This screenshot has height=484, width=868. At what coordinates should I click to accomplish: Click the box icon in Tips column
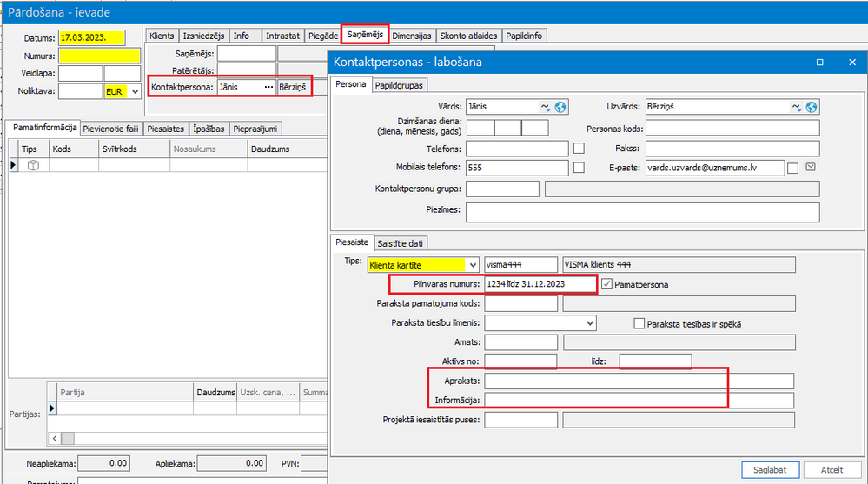[x=33, y=165]
